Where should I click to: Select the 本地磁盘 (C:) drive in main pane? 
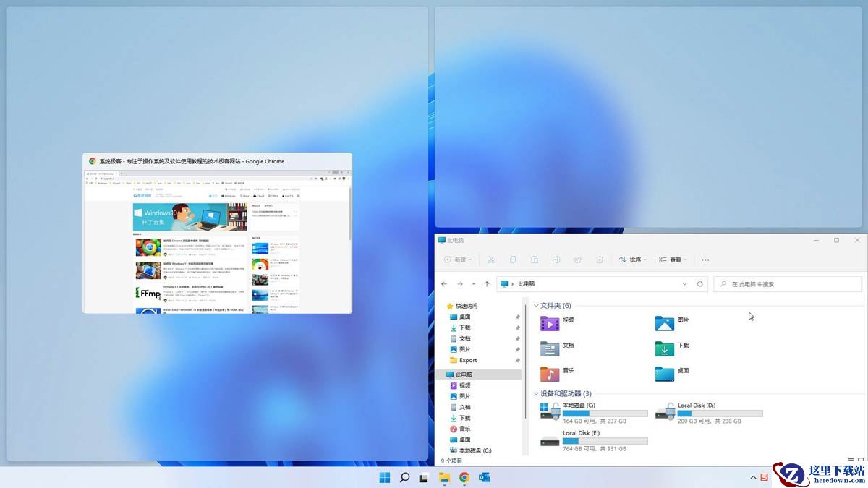pos(594,413)
